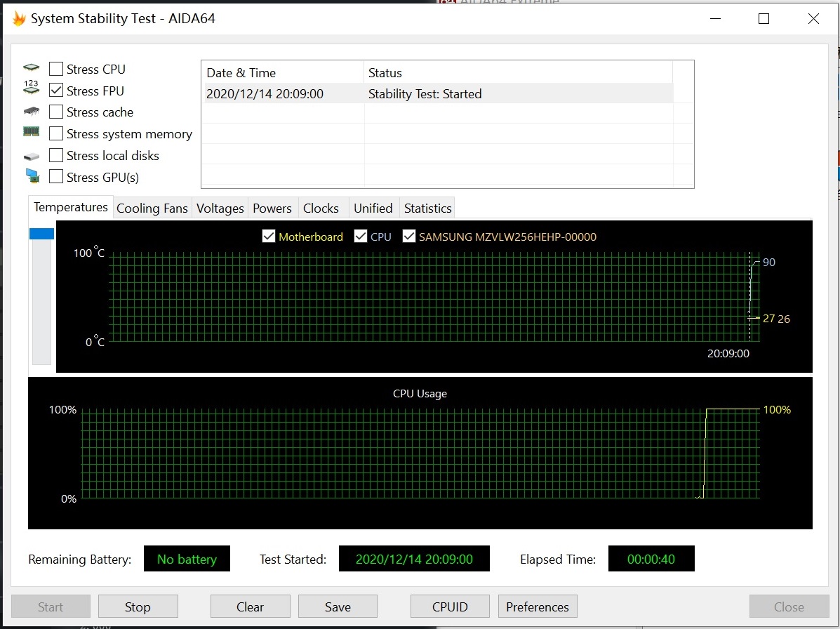This screenshot has height=629, width=840.
Task: Uncheck the SAMSUNG MZVLW256HEHP-00000 drive checkbox
Action: pos(409,236)
